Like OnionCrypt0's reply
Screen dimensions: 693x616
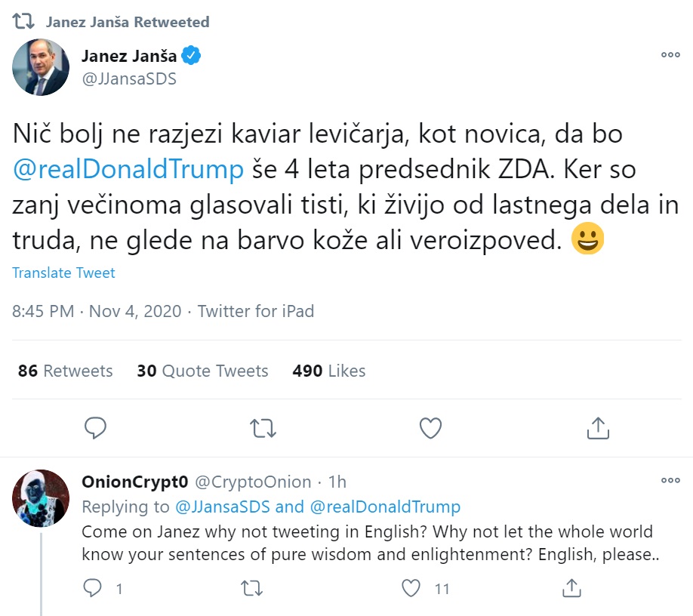[x=411, y=587]
